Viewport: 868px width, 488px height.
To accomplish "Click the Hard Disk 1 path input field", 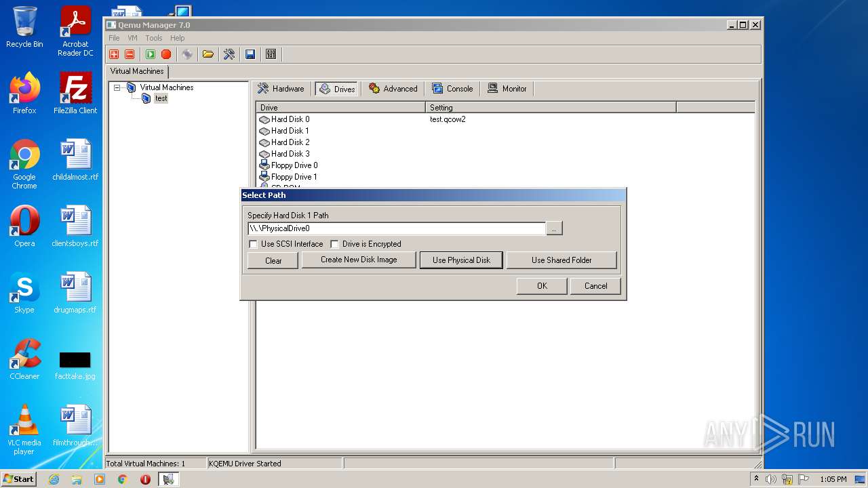I will [x=397, y=228].
